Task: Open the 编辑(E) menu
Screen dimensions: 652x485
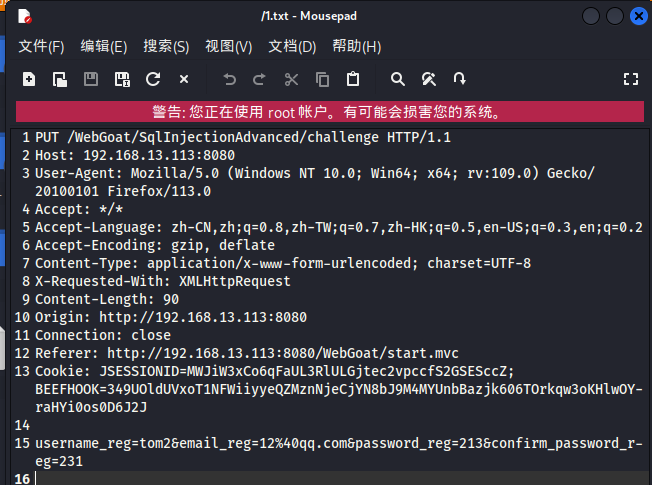Action: click(x=104, y=46)
